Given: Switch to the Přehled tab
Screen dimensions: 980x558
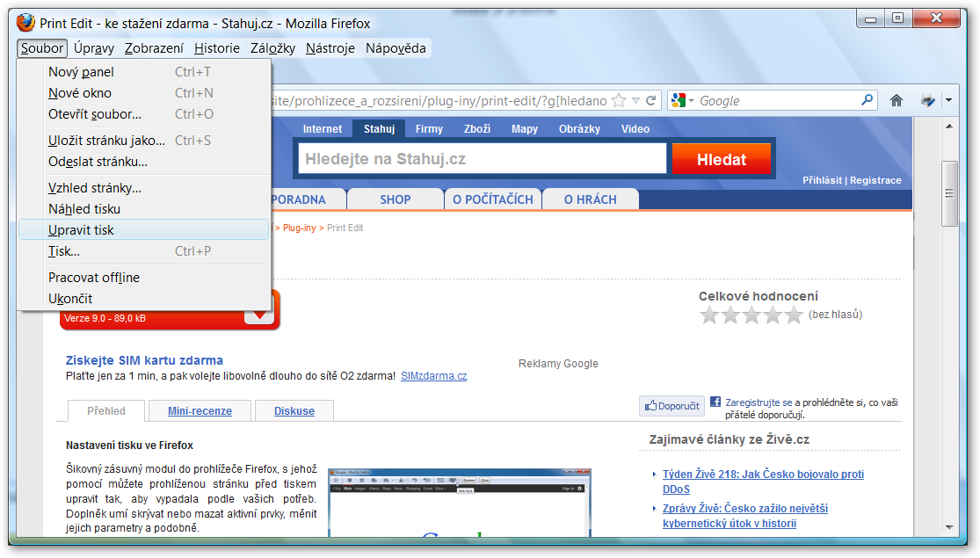Looking at the screenshot, I should (106, 411).
